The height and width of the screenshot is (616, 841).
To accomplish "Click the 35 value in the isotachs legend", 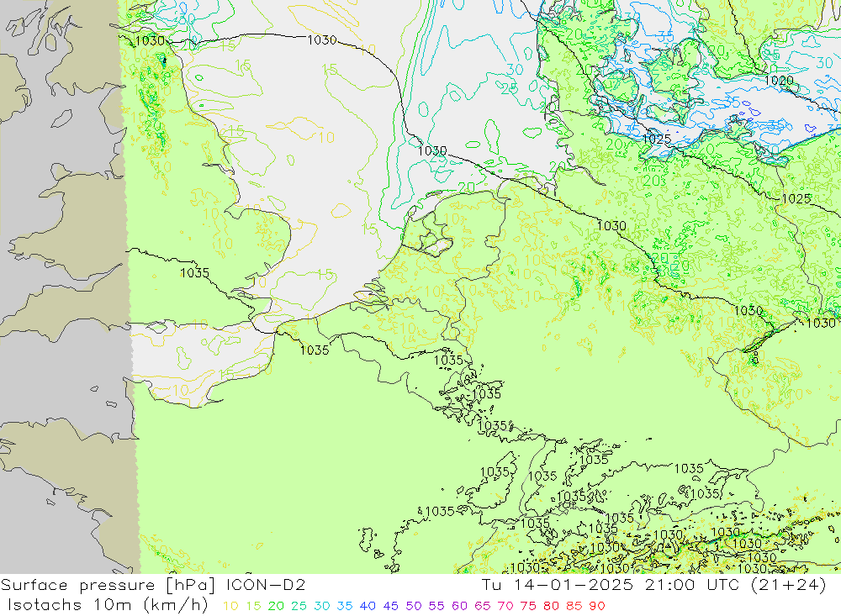I will click(x=344, y=606).
